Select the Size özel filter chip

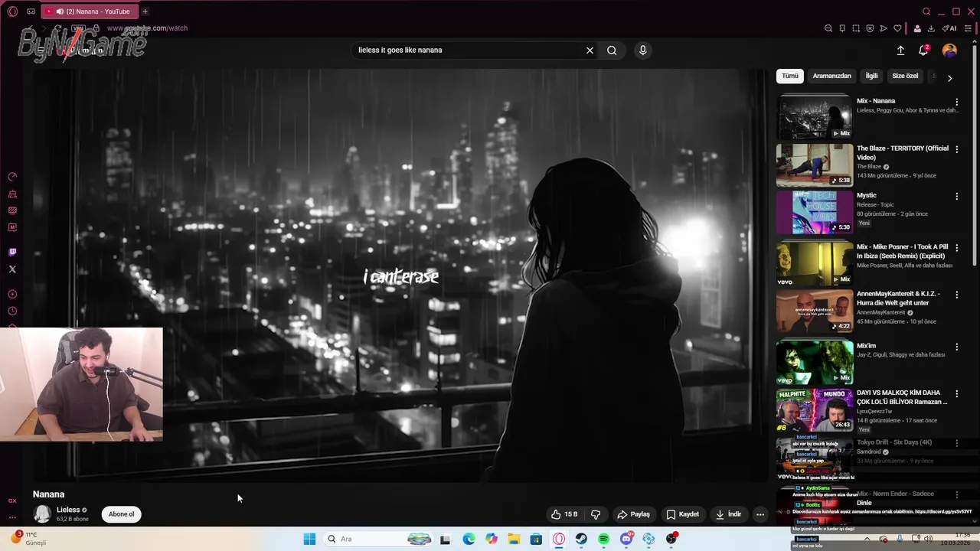pyautogui.click(x=905, y=76)
